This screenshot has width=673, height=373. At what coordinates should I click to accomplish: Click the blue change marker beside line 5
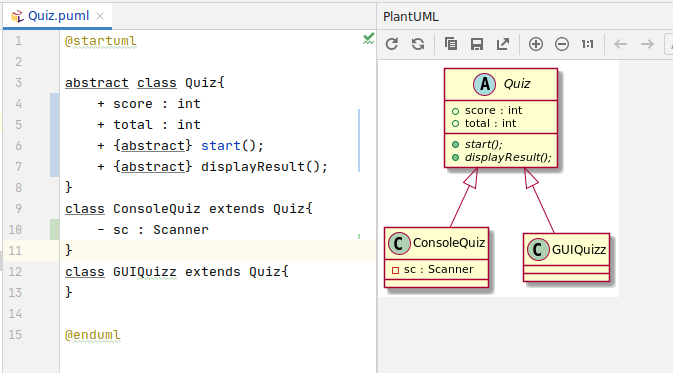[55, 124]
